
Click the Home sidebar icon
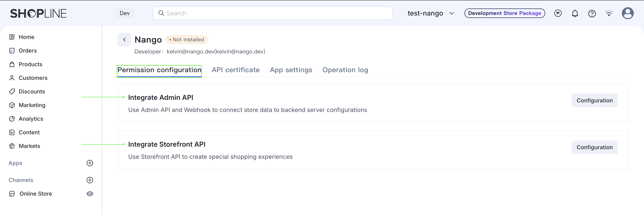[12, 37]
